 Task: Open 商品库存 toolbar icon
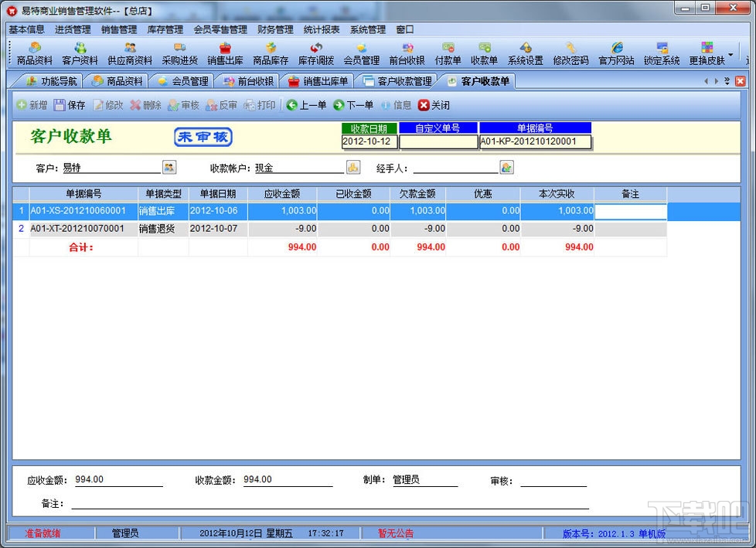pos(271,53)
